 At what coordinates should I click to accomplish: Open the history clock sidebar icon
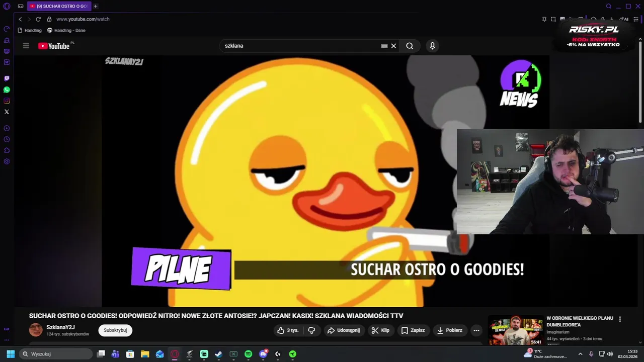click(7, 139)
